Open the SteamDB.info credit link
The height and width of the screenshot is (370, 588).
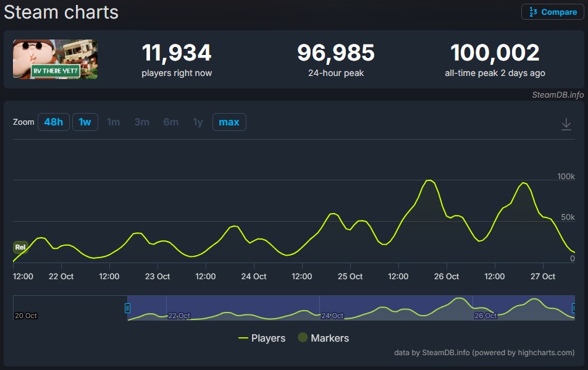pyautogui.click(x=558, y=95)
